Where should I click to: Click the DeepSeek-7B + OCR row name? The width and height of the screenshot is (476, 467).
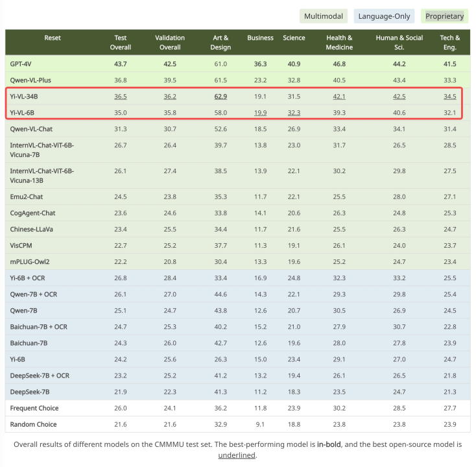[x=40, y=376]
